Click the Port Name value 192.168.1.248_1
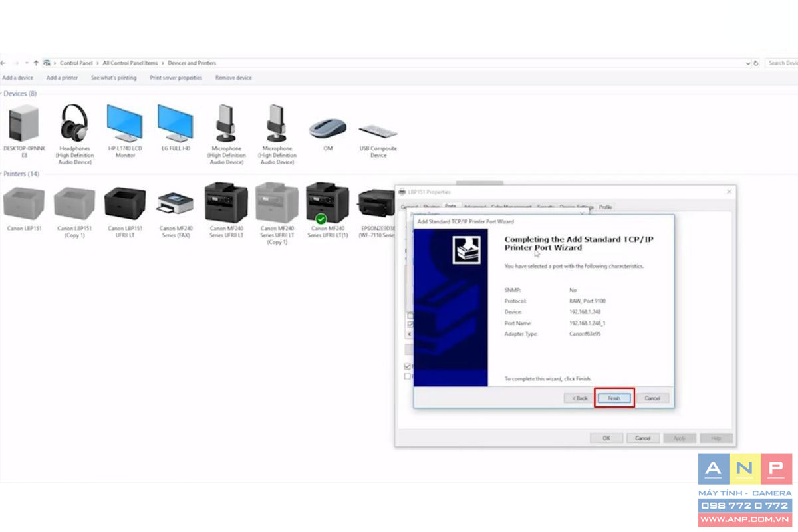The height and width of the screenshot is (532, 798). tap(587, 323)
